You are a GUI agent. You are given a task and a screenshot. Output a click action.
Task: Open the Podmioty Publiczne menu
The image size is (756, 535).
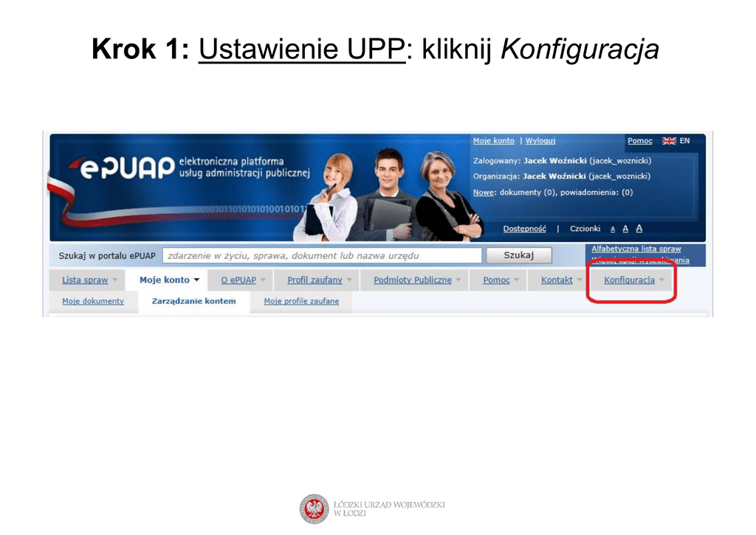(x=412, y=280)
